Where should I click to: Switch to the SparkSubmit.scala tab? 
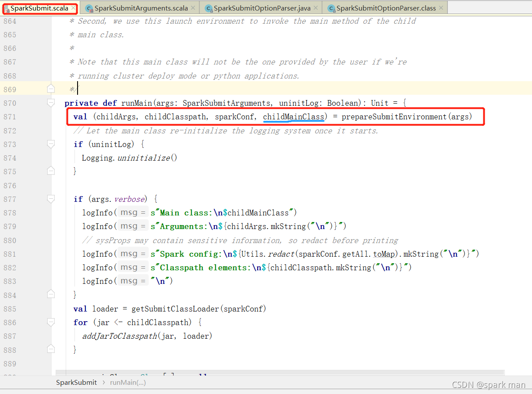coord(39,8)
